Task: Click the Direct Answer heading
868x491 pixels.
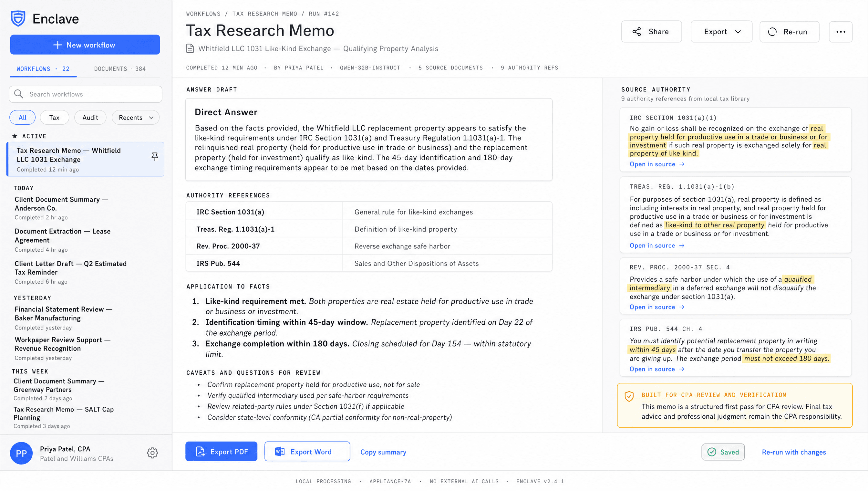Action: (226, 112)
